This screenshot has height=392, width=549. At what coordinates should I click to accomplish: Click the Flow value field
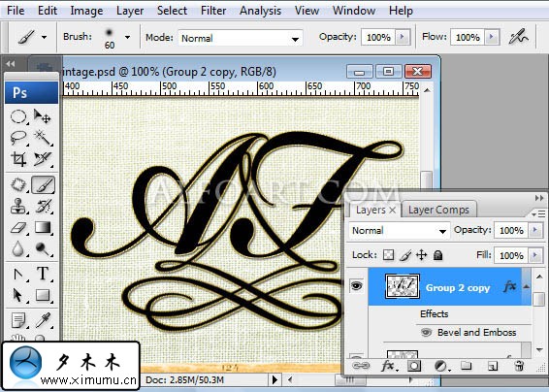pyautogui.click(x=468, y=37)
